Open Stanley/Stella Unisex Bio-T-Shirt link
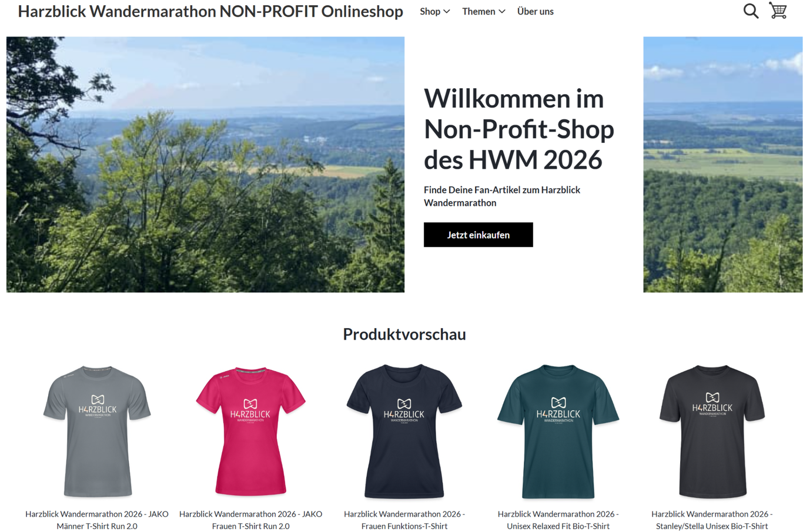Image resolution: width=803 pixels, height=532 pixels. [712, 520]
